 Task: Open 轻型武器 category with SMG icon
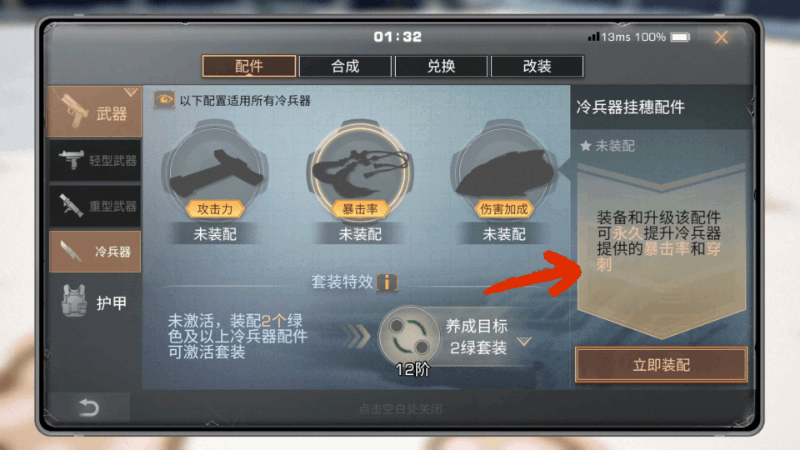pyautogui.click(x=95, y=161)
